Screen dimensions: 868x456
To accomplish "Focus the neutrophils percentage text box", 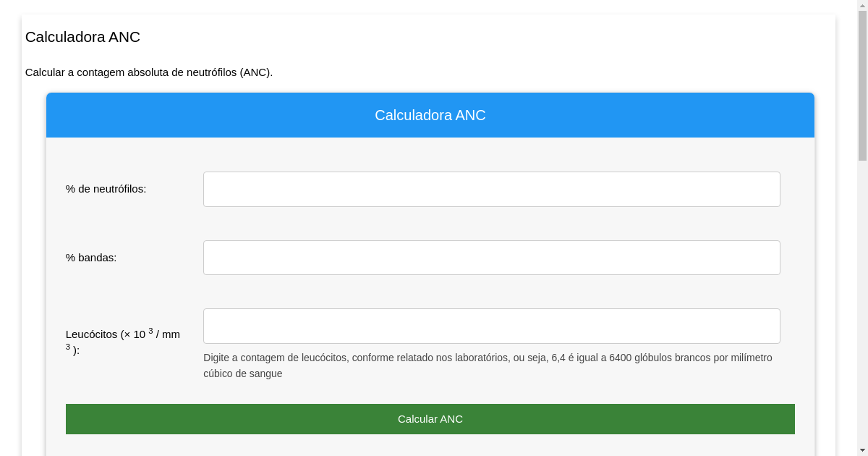I will coord(492,189).
